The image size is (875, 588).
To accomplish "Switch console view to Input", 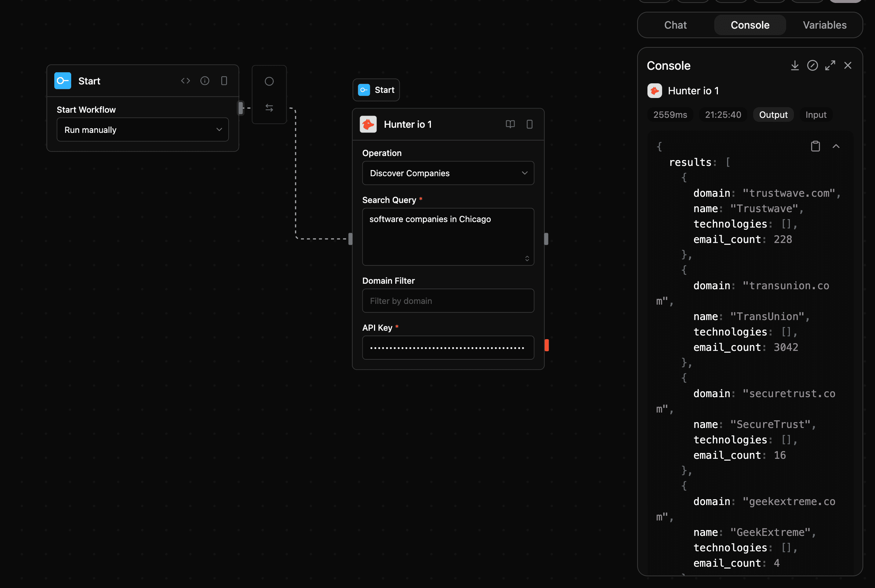I will pos(816,115).
